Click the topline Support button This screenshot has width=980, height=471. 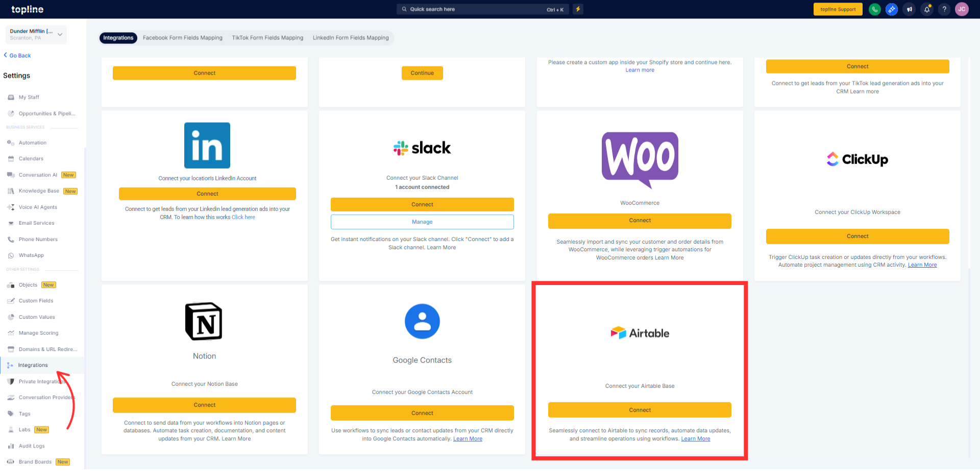coord(838,9)
